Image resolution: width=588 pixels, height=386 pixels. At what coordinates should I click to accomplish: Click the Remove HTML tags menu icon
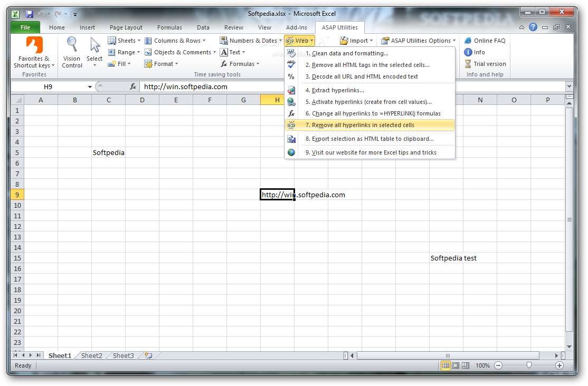click(x=291, y=65)
